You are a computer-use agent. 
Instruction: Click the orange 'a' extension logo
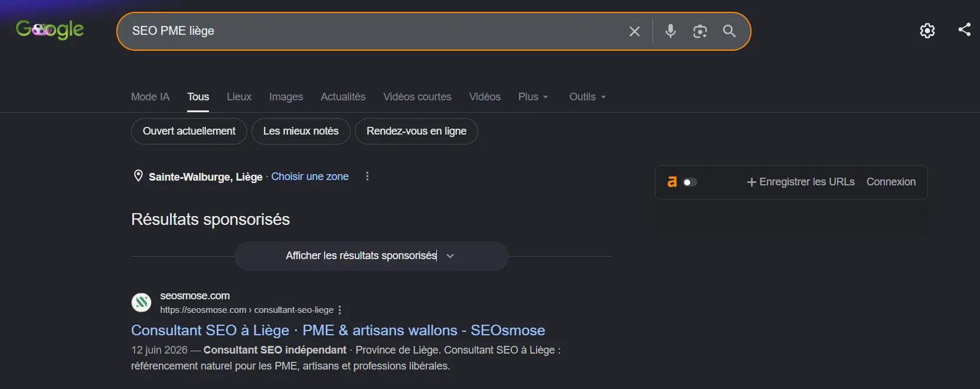pos(672,182)
